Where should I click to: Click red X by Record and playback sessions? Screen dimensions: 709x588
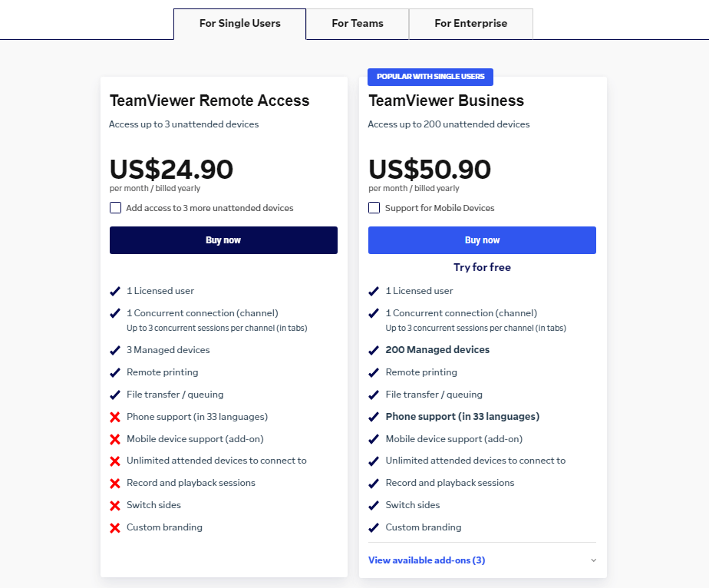pos(115,484)
